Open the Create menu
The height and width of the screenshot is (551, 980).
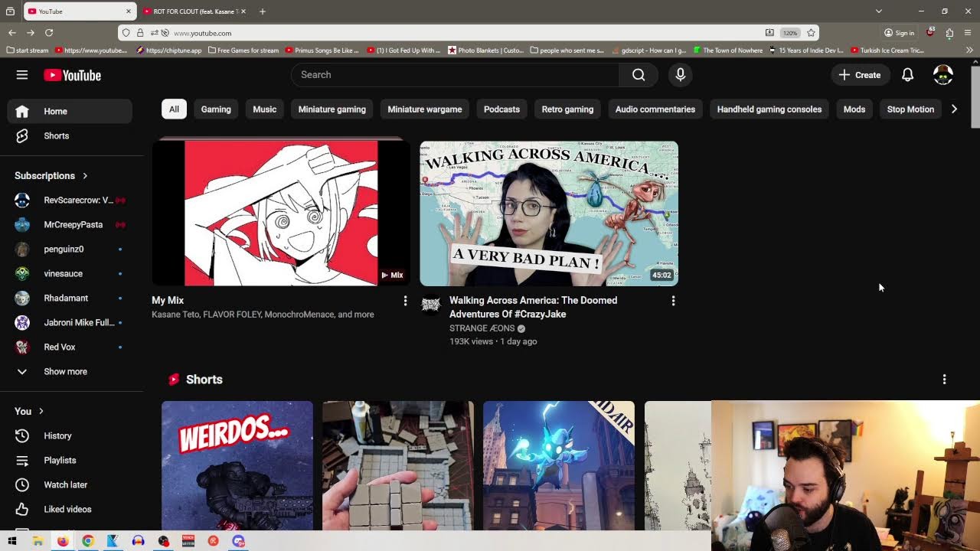click(x=860, y=75)
